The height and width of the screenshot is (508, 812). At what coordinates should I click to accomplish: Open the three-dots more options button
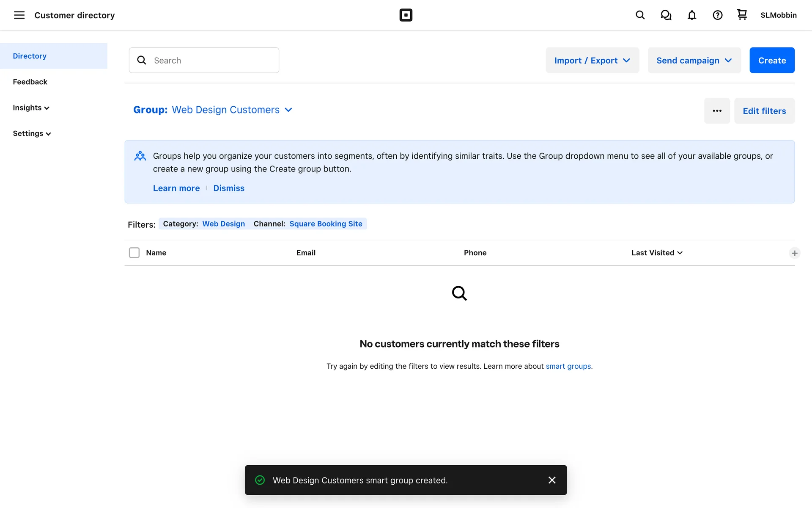717,111
